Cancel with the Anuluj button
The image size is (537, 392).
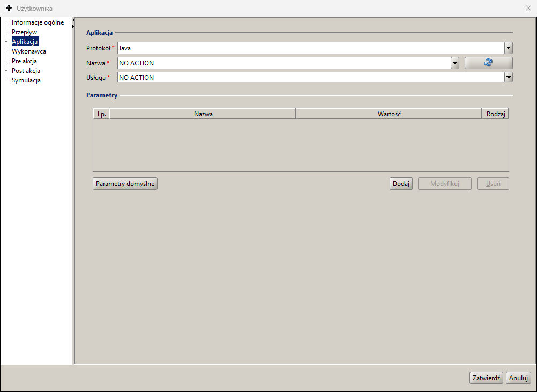tap(518, 378)
